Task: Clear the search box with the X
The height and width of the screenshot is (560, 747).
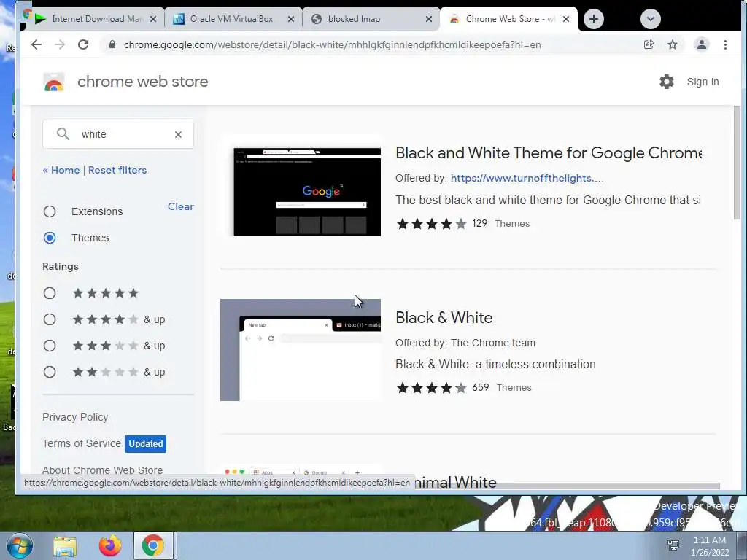Action: pyautogui.click(x=178, y=134)
